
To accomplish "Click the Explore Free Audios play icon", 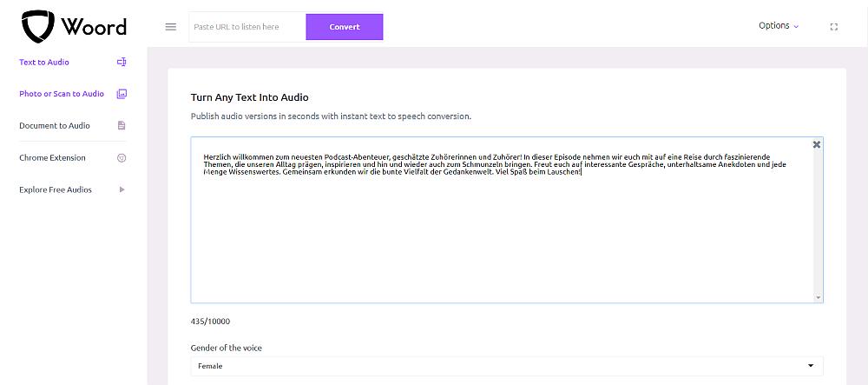I will click(122, 189).
